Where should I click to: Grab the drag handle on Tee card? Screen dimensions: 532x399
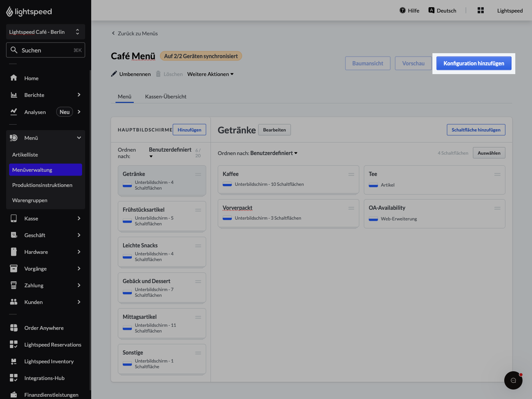497,174
